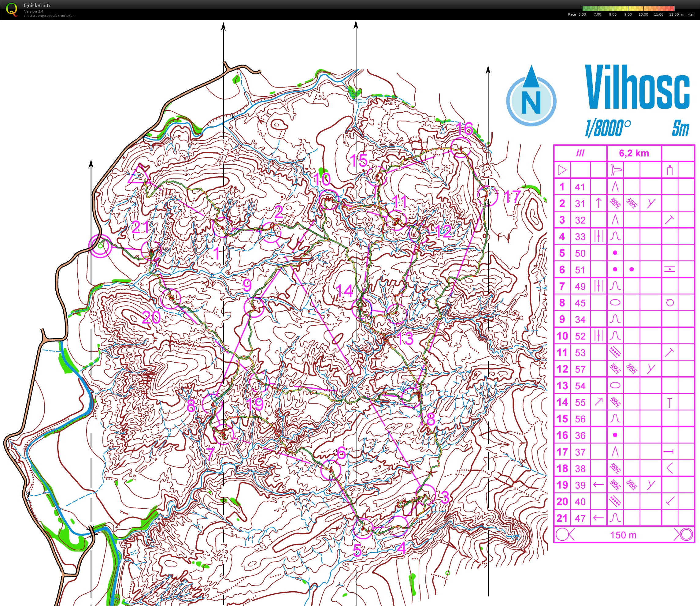
Task: Click the map label '14'
Action: click(344, 291)
